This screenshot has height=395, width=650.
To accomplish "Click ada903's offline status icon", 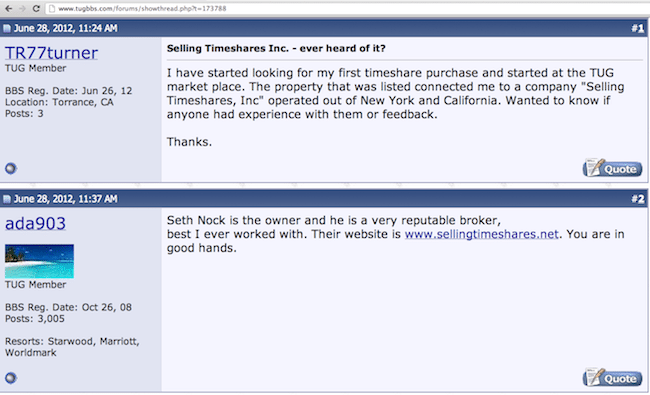I will pos(11,378).
